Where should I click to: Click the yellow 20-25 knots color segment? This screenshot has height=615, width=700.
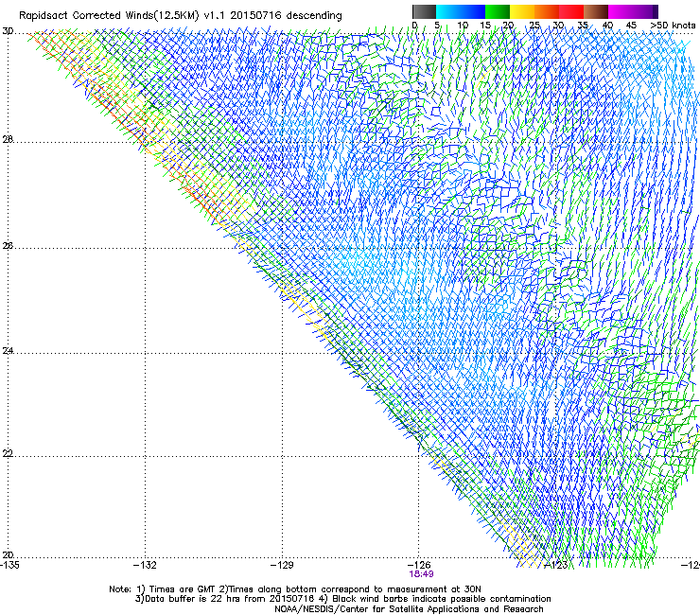pyautogui.click(x=522, y=11)
